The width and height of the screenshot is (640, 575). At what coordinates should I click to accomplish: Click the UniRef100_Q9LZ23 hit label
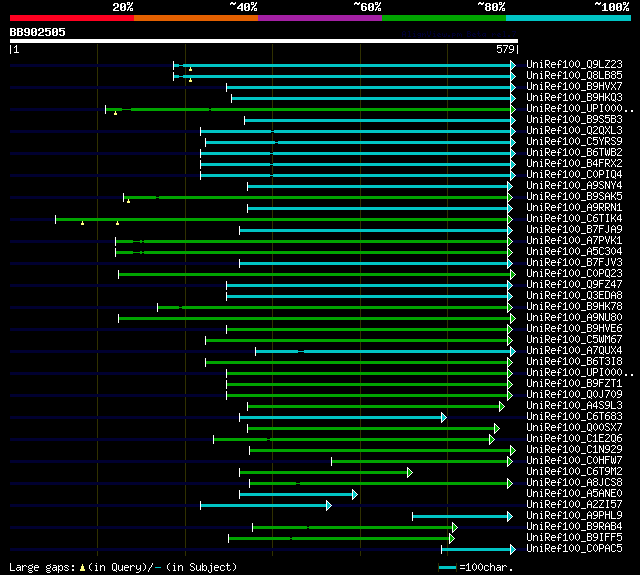[574, 64]
